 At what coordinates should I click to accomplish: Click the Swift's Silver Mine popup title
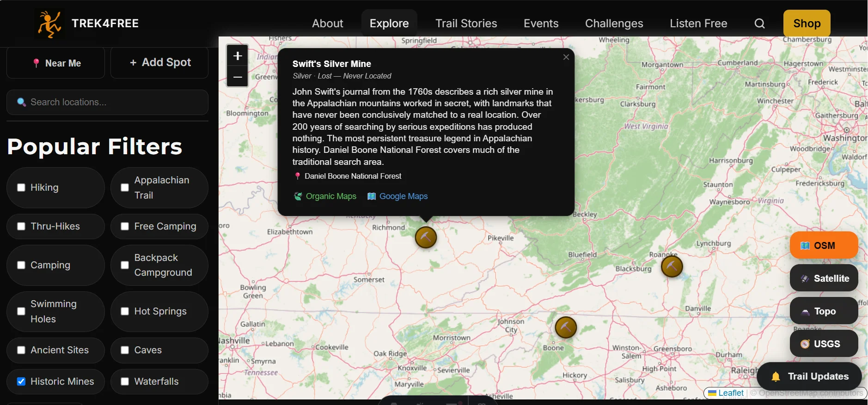pos(332,64)
